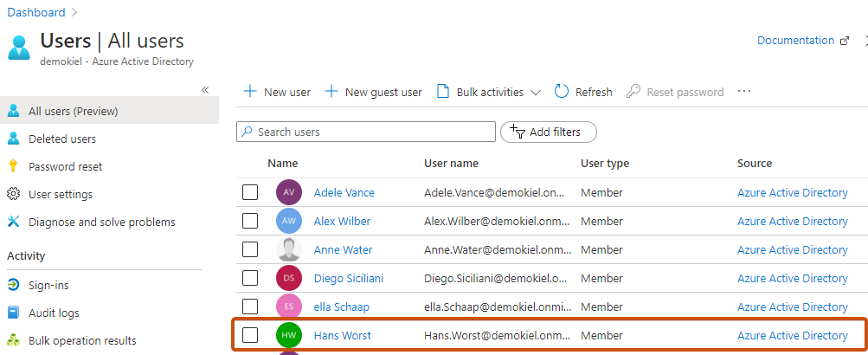
Task: Sort by the Name column header
Action: (x=283, y=164)
